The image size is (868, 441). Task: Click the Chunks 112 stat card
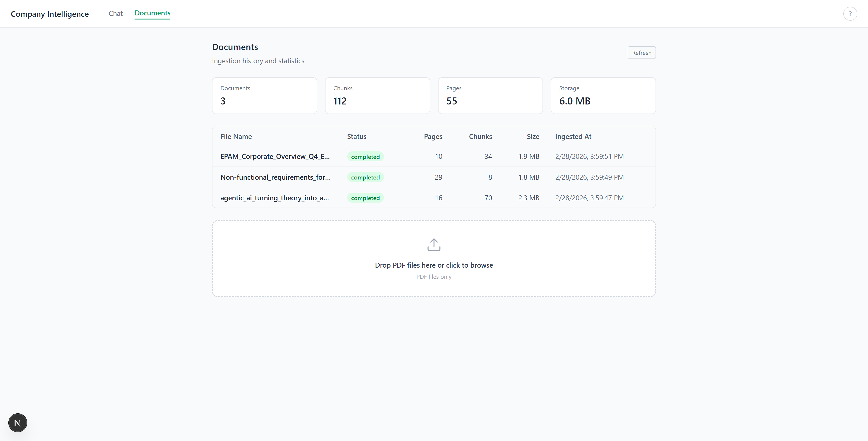pos(377,96)
